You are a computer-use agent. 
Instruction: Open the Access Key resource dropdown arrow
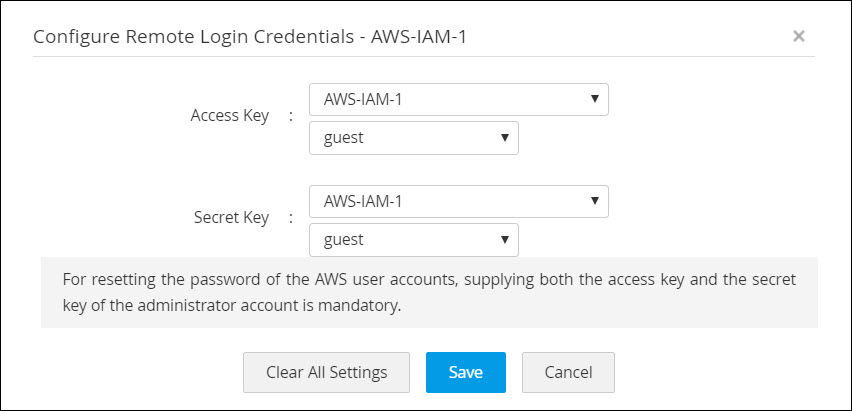[595, 99]
